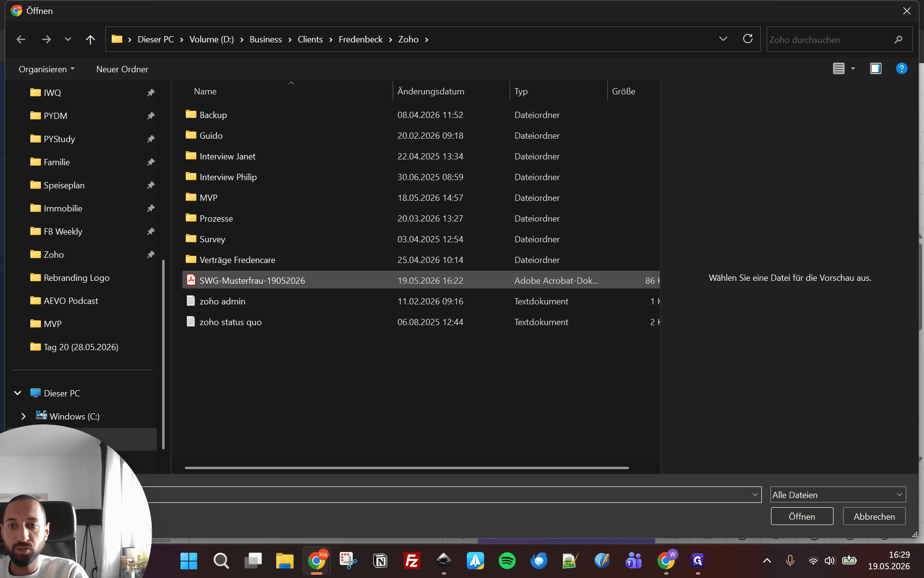Refresh the Zoho folder view

pyautogui.click(x=747, y=39)
